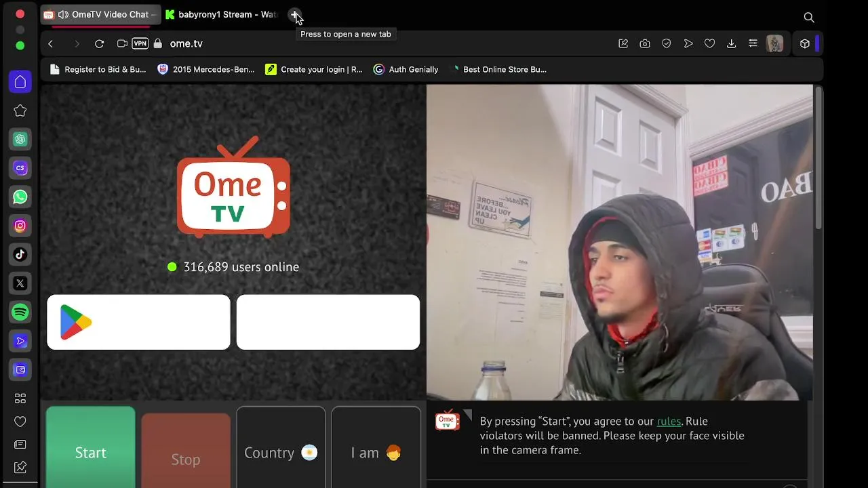Click the video pop-out icon in address bar
The image size is (868, 488).
122,43
